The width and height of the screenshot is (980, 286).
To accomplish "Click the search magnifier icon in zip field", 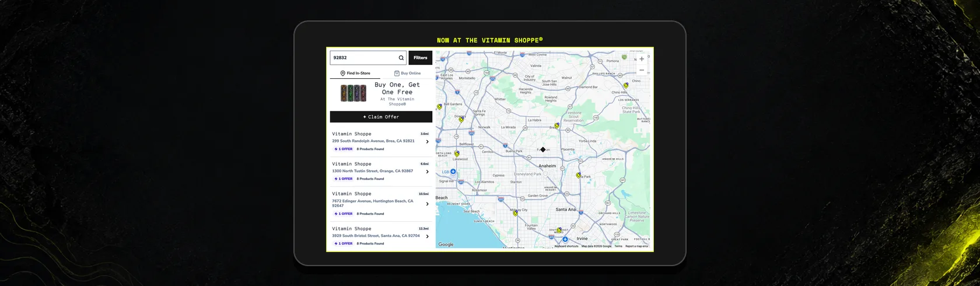I will [x=401, y=58].
